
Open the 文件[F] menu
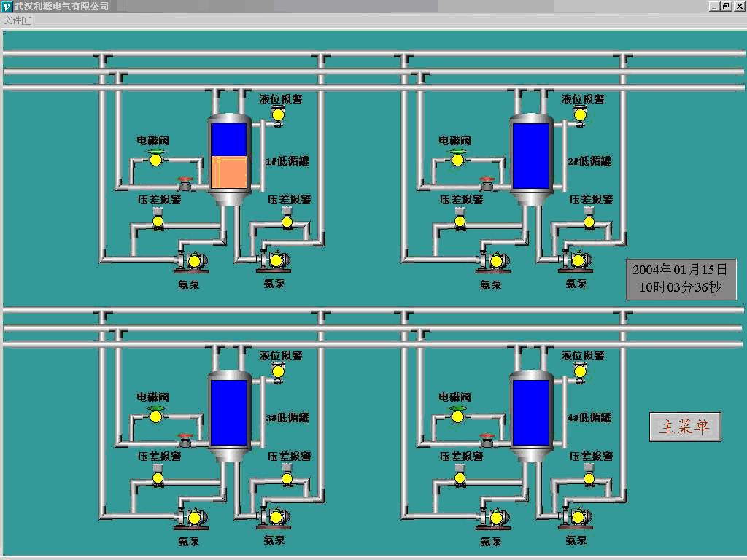(x=18, y=20)
